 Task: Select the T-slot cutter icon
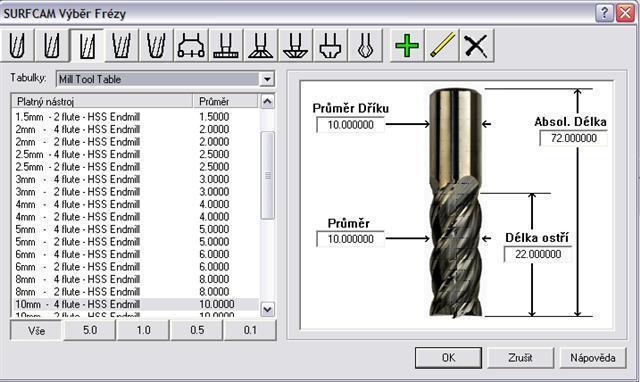pos(225,45)
